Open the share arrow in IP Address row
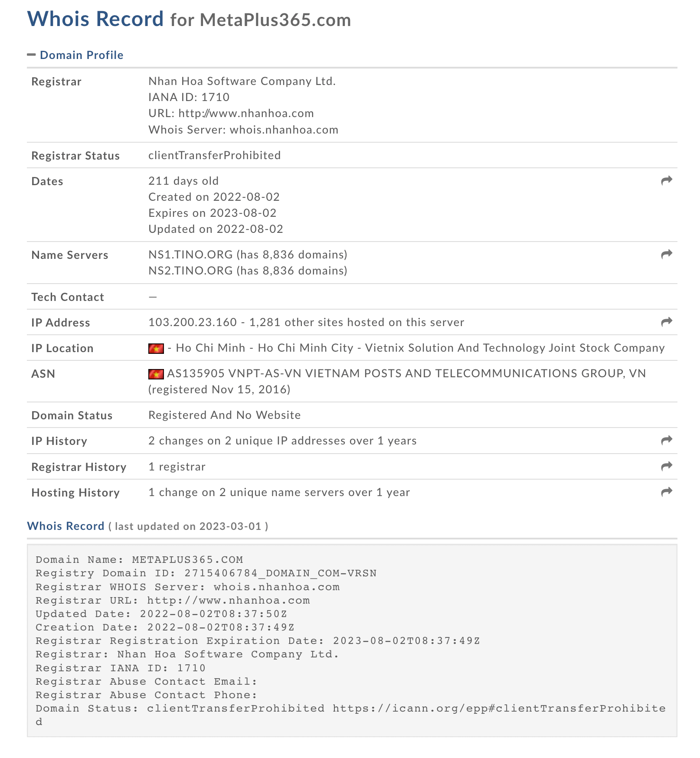Screen dimensions: 700x758 (667, 322)
